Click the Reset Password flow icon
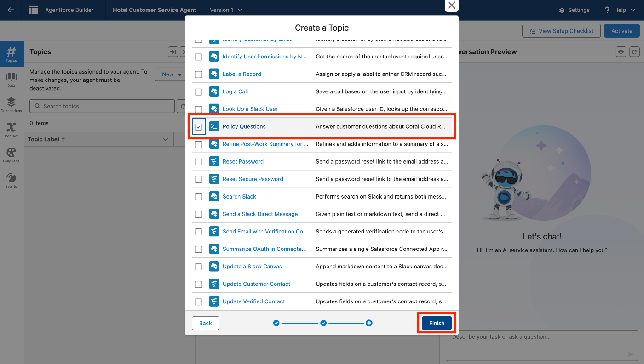The image size is (644, 364). 214,161
